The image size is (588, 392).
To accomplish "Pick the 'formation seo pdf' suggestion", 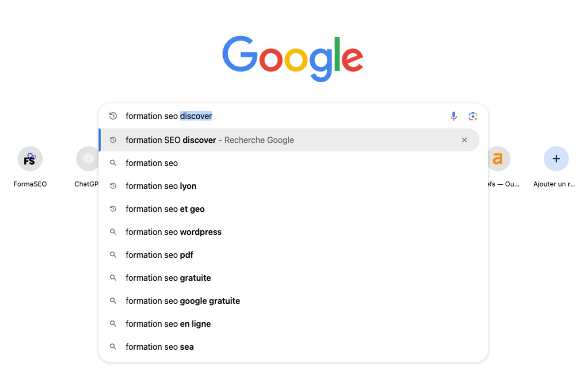I will click(x=159, y=255).
